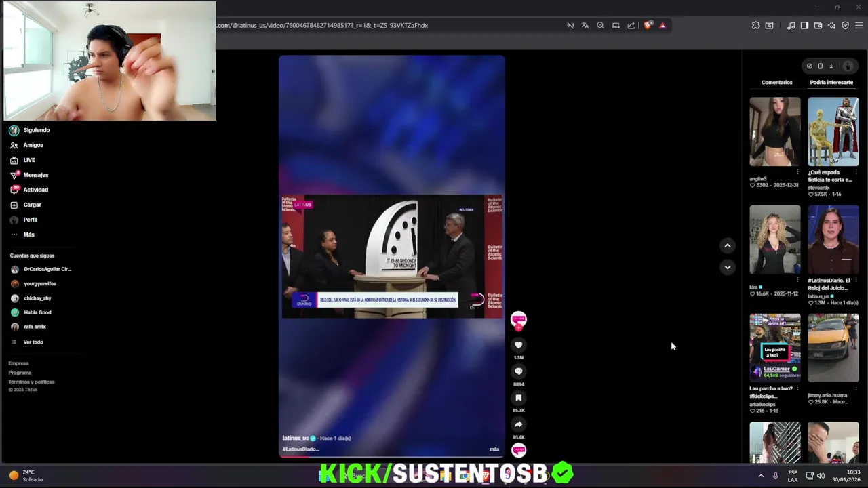Image resolution: width=868 pixels, height=488 pixels.
Task: Open comments via the speech bubble icon
Action: (x=518, y=371)
